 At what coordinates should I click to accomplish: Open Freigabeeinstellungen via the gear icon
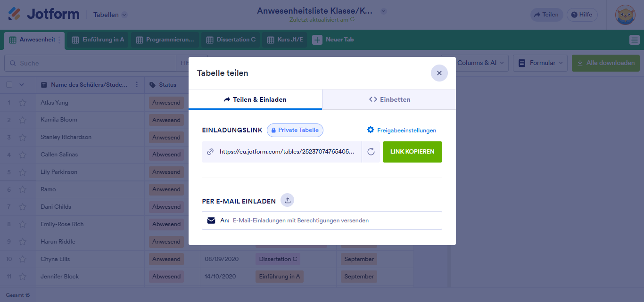click(x=371, y=130)
